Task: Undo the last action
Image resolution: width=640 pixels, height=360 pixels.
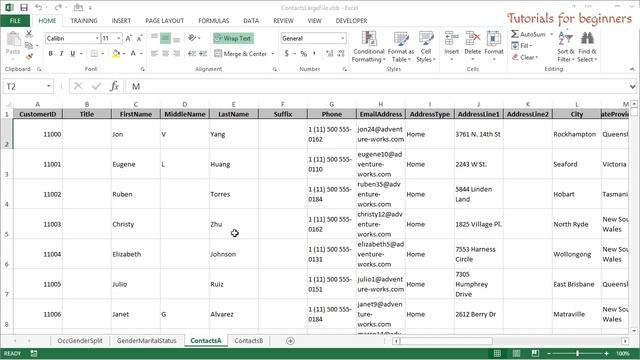Action: point(39,7)
